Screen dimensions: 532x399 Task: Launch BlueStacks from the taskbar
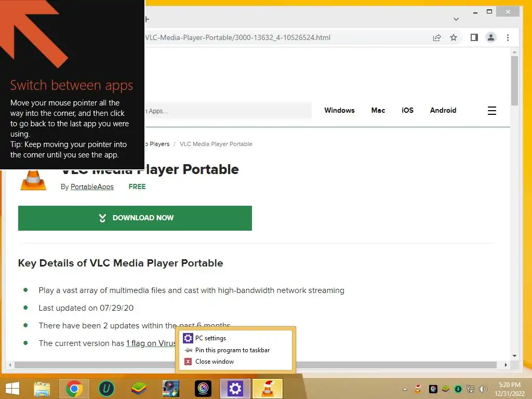[x=139, y=389]
